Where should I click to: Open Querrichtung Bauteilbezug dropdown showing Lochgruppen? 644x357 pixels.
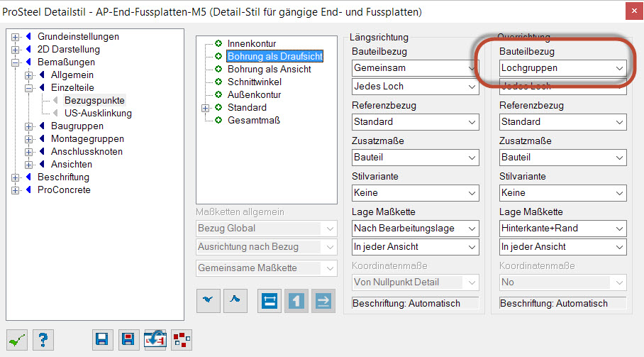(562, 68)
